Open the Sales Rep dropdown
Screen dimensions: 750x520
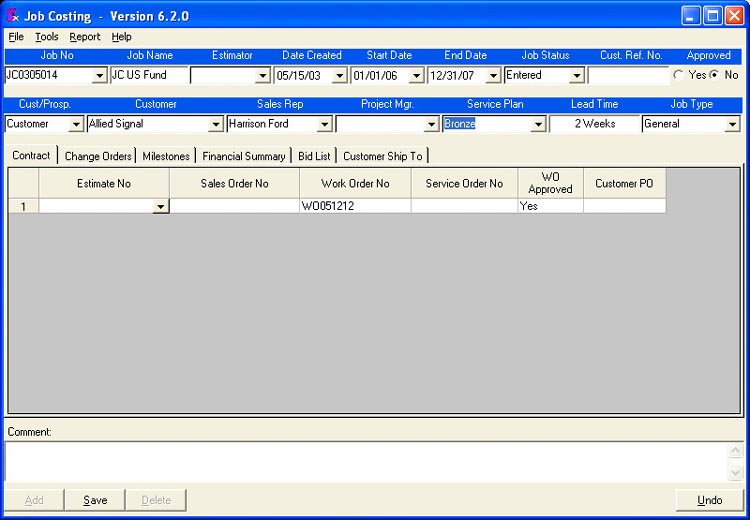(x=324, y=124)
